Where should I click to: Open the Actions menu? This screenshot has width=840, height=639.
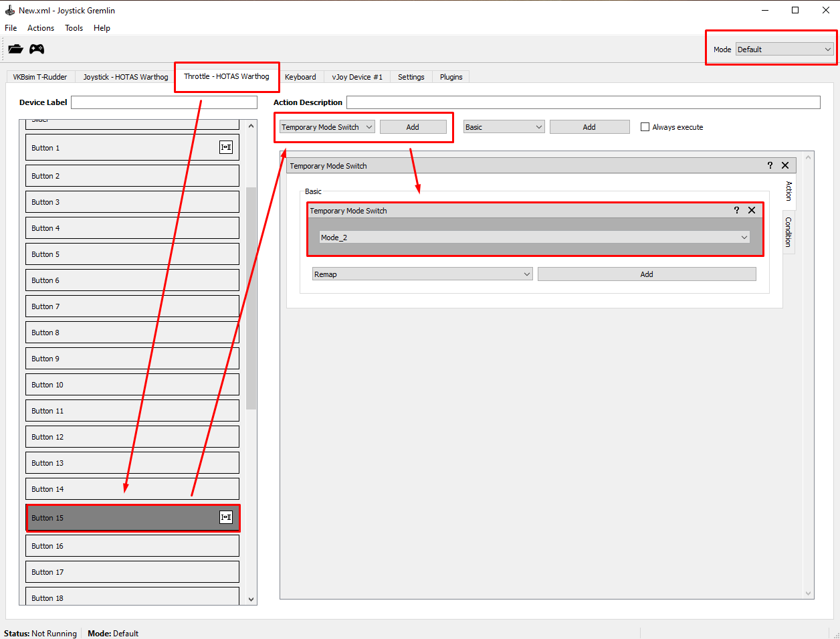coord(41,28)
